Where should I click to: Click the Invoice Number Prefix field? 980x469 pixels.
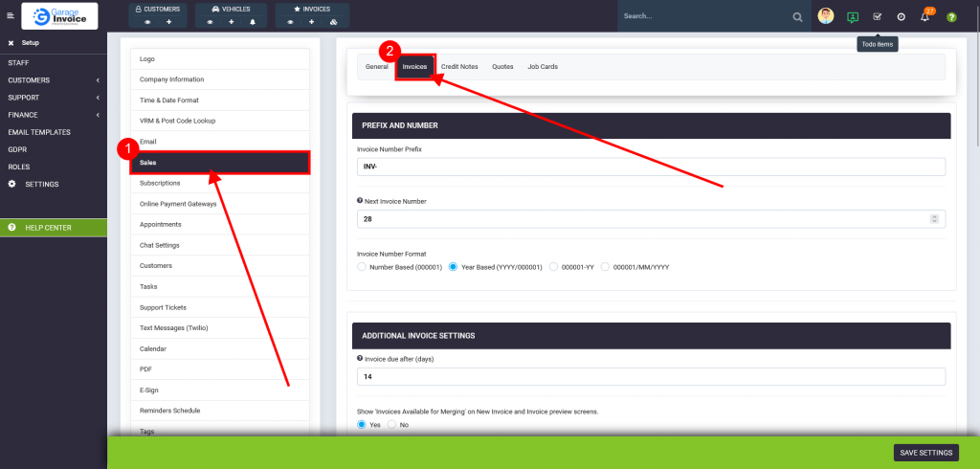pos(650,167)
